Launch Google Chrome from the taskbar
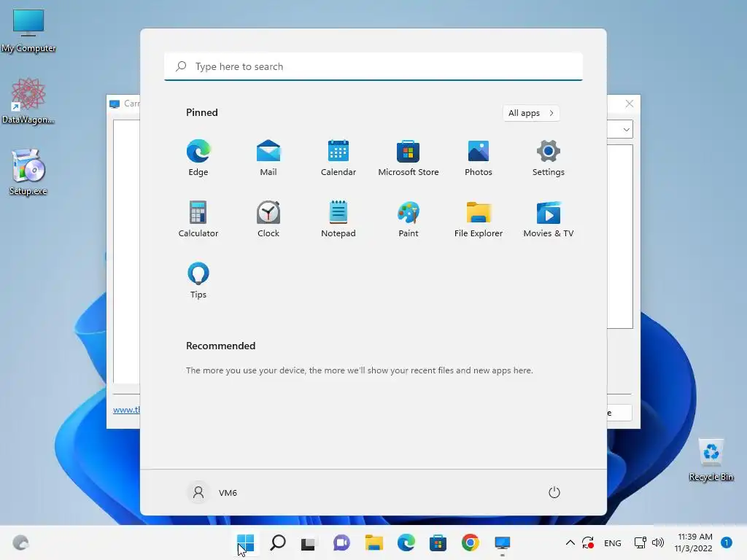 (x=471, y=542)
